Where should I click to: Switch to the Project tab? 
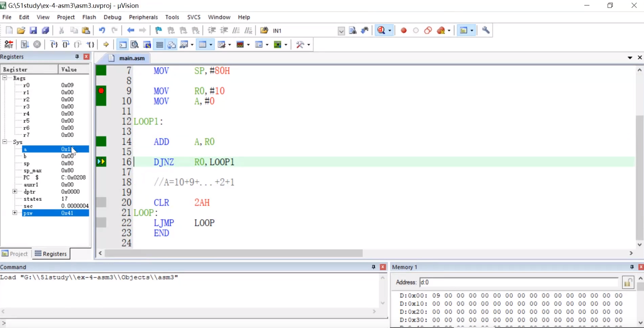click(x=15, y=254)
